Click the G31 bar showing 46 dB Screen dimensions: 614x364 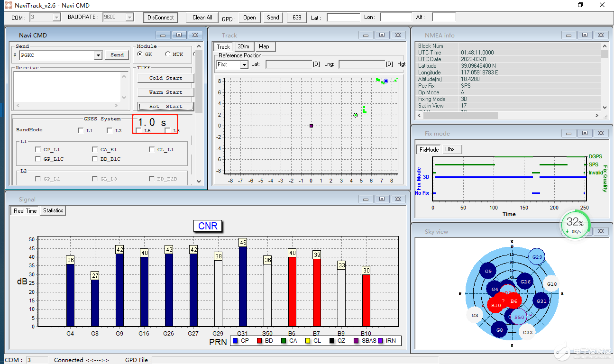coord(243,286)
